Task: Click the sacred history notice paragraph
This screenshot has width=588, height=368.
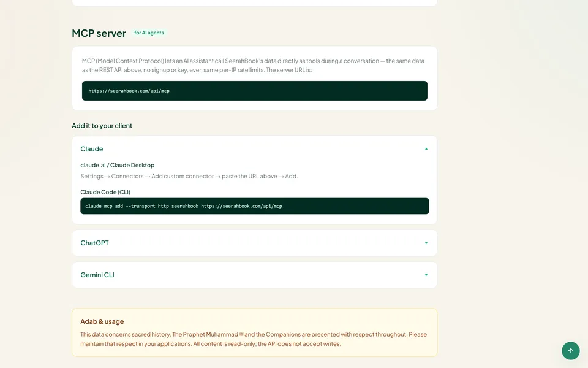Action: [x=254, y=339]
